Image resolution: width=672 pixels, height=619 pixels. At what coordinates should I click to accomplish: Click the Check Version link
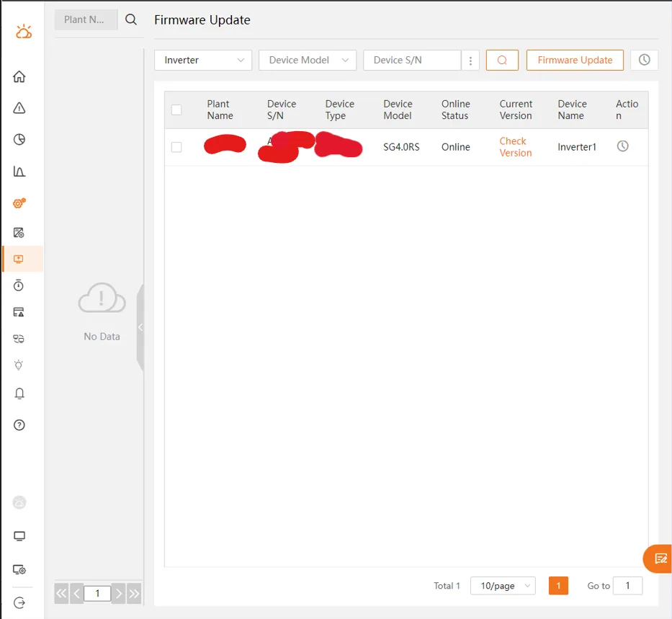515,147
